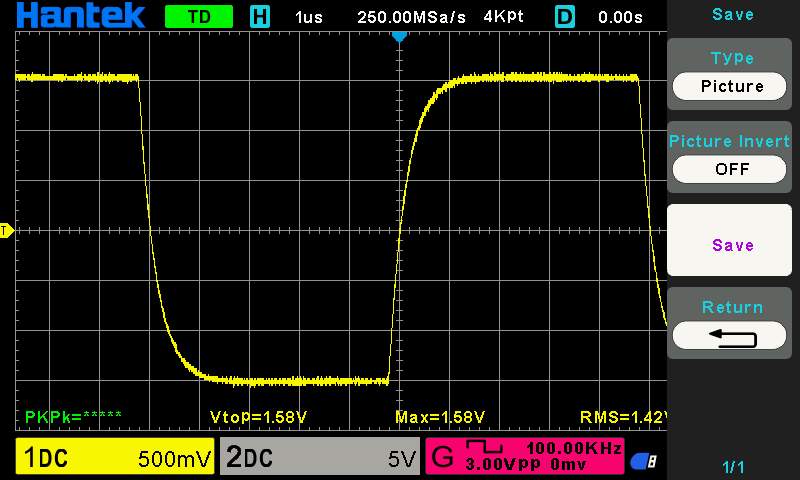Select the D delay icon
The height and width of the screenshot is (480, 800).
pyautogui.click(x=564, y=17)
